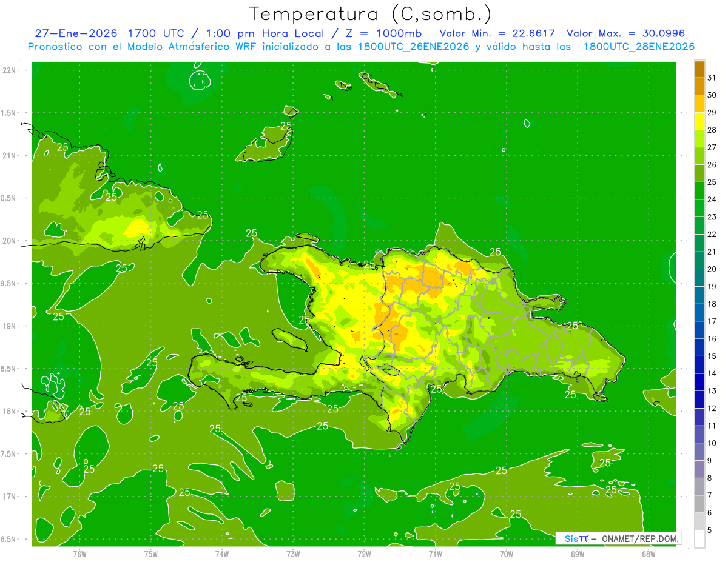This screenshot has height=562, width=728.
Task: Click the '68W' longitude axis label
Action: pos(649,554)
